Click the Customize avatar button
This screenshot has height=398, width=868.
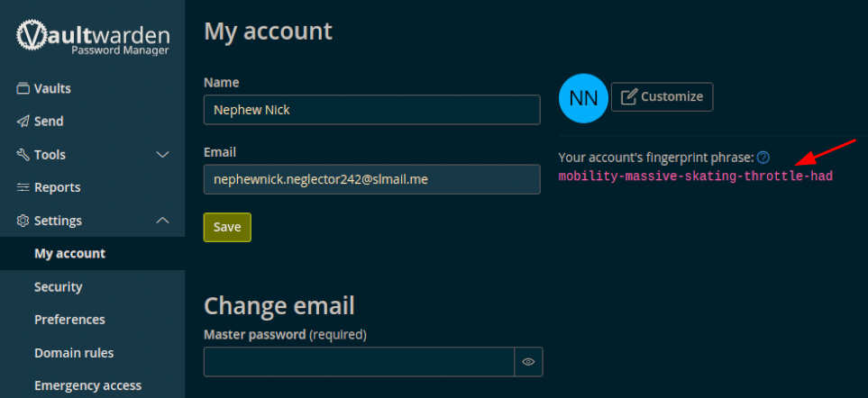click(x=662, y=96)
